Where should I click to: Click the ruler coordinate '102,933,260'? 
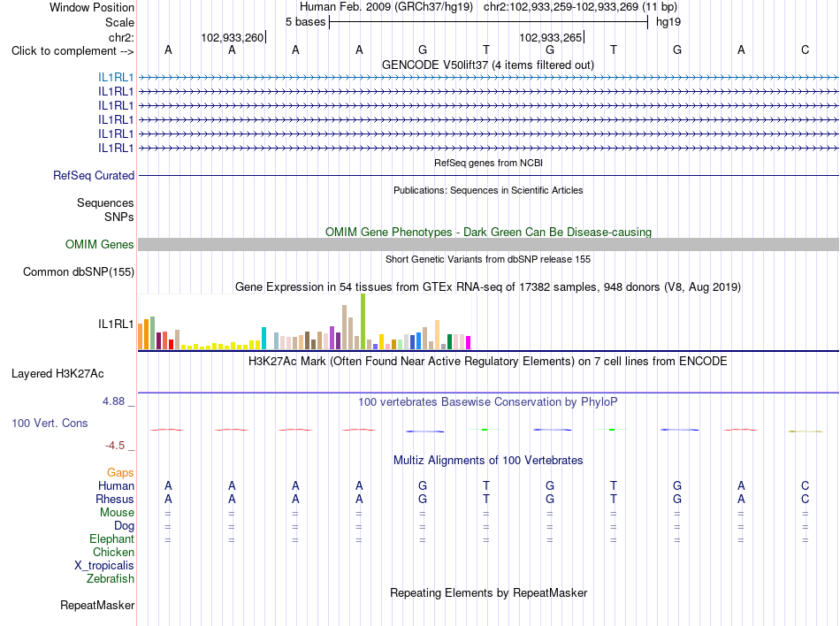(x=233, y=37)
